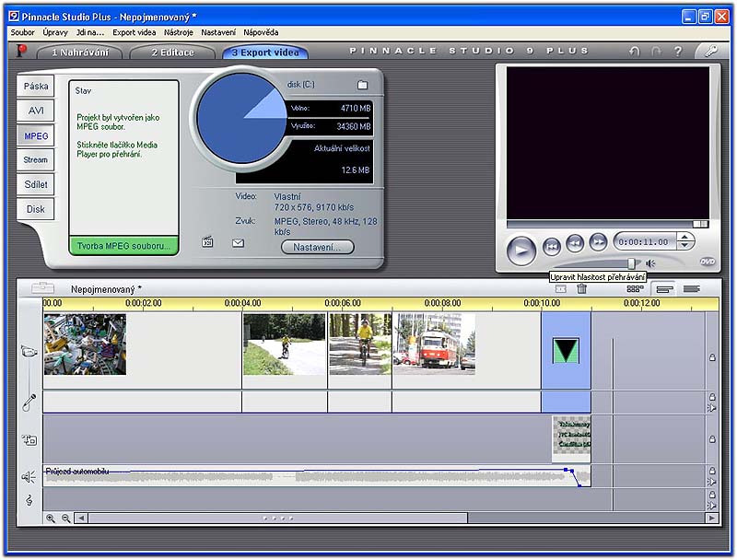Adjust the playback volume slider
Image resolution: width=737 pixels, height=560 pixels.
[x=631, y=263]
